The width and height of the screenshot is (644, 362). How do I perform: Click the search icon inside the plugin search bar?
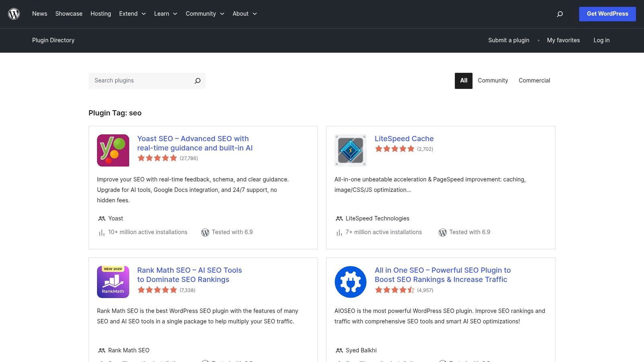click(x=197, y=80)
